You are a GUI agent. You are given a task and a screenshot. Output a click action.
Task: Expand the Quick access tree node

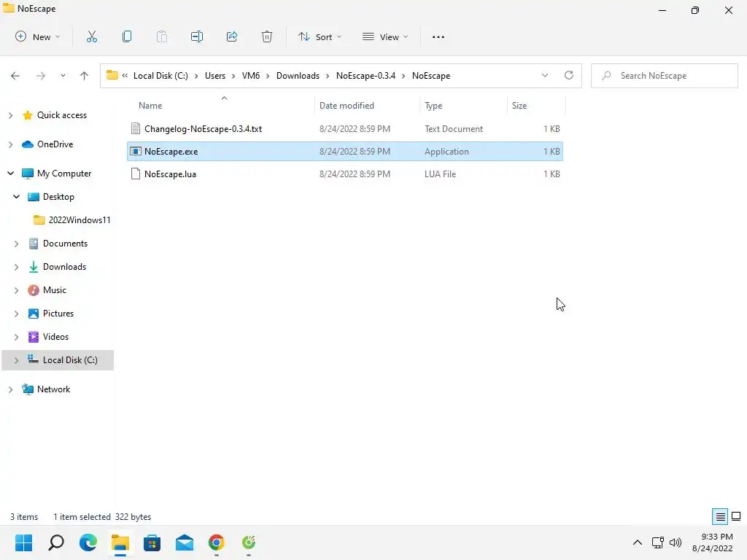click(10, 115)
